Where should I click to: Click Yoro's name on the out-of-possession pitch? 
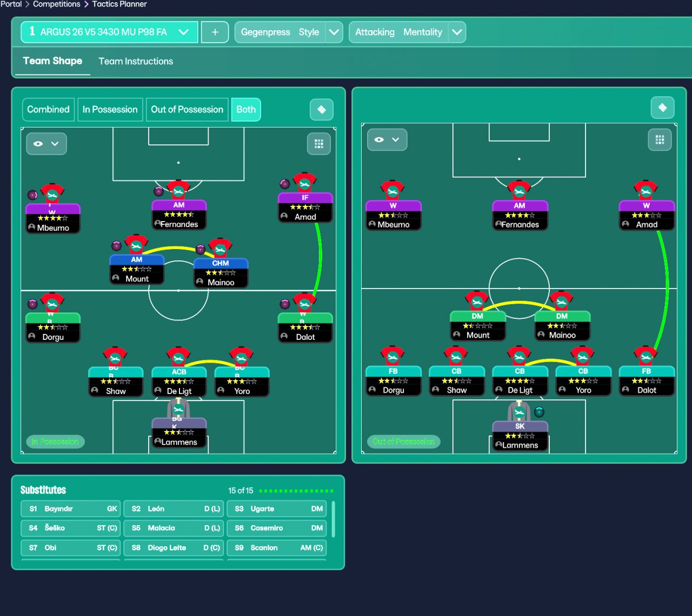(583, 390)
